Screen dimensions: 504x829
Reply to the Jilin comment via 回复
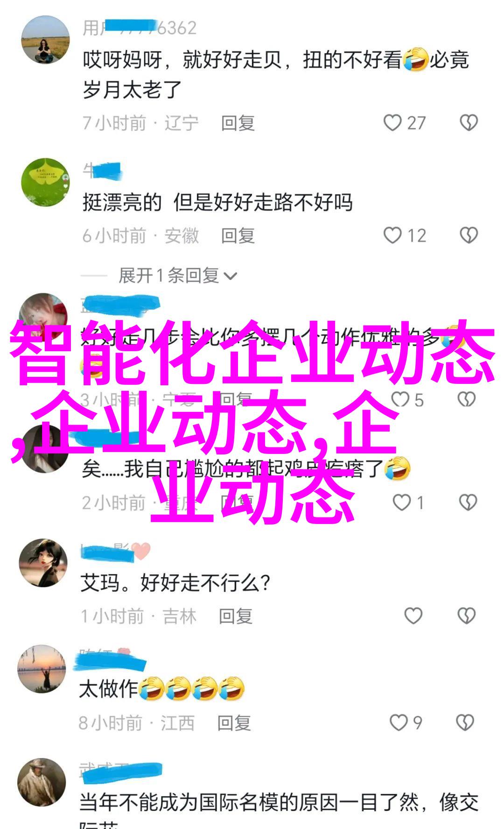tap(236, 616)
